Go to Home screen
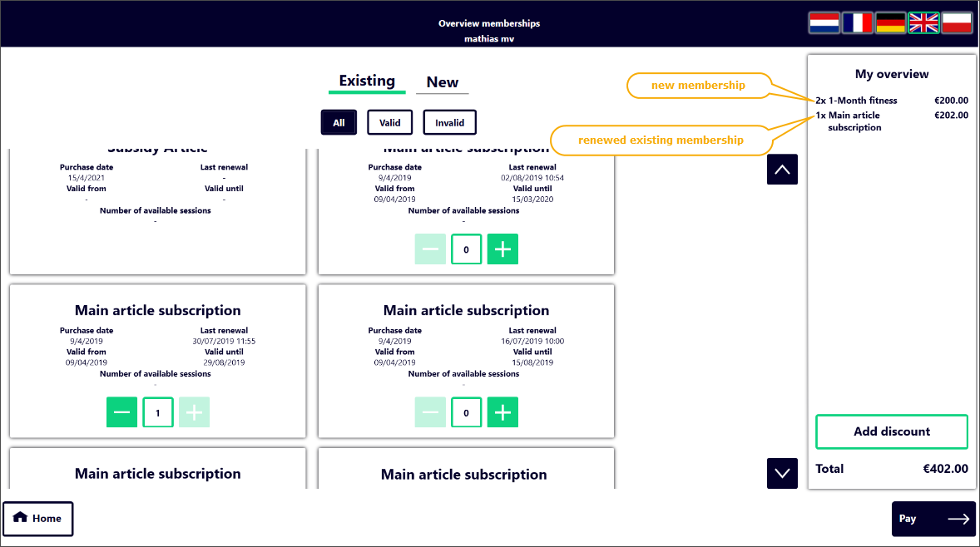The image size is (980, 547). click(x=38, y=519)
